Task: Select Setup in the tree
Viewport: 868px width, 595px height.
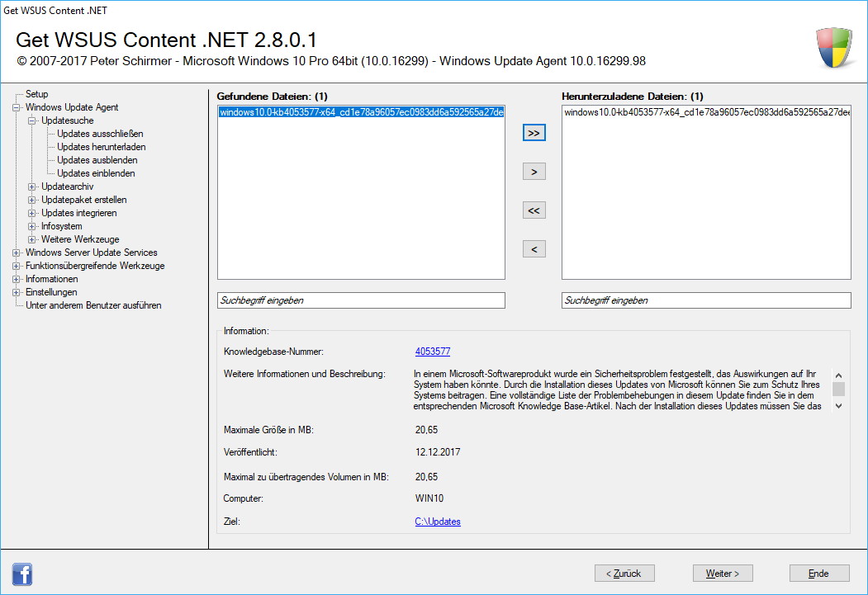Action: point(36,94)
